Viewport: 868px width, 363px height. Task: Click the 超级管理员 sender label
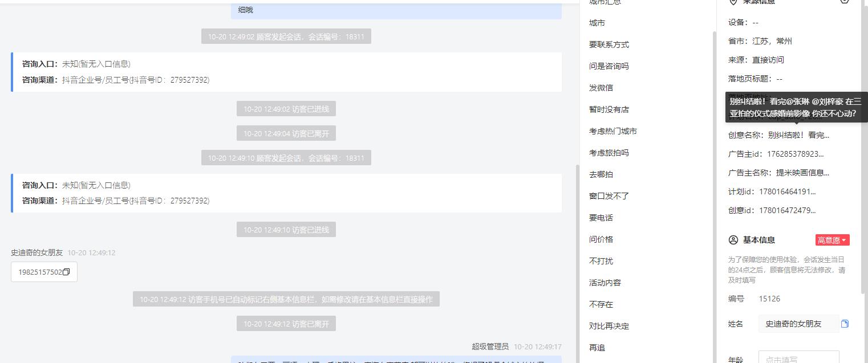click(x=490, y=346)
